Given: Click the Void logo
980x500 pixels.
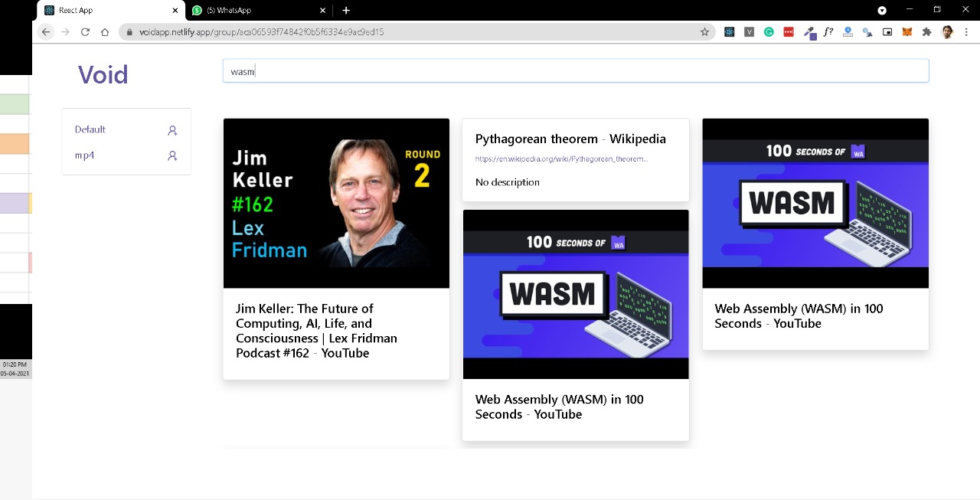Looking at the screenshot, I should point(103,74).
